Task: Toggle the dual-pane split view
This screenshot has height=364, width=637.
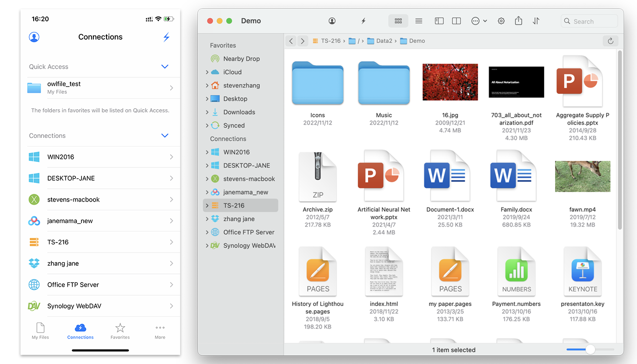Action: tap(456, 21)
